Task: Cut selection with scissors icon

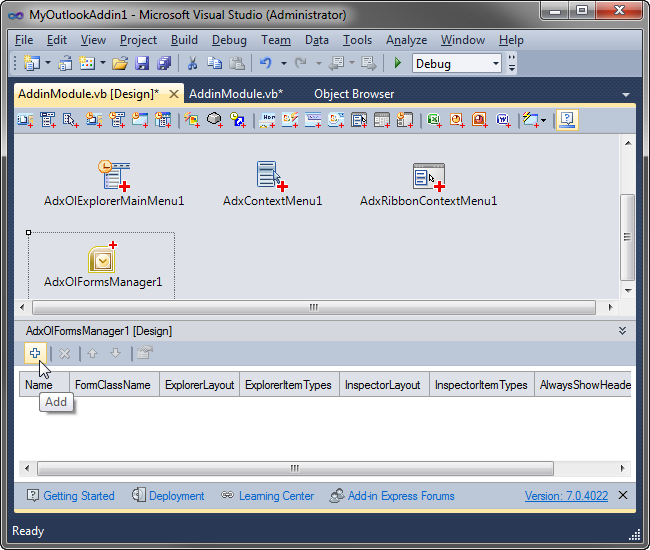Action: pos(192,64)
